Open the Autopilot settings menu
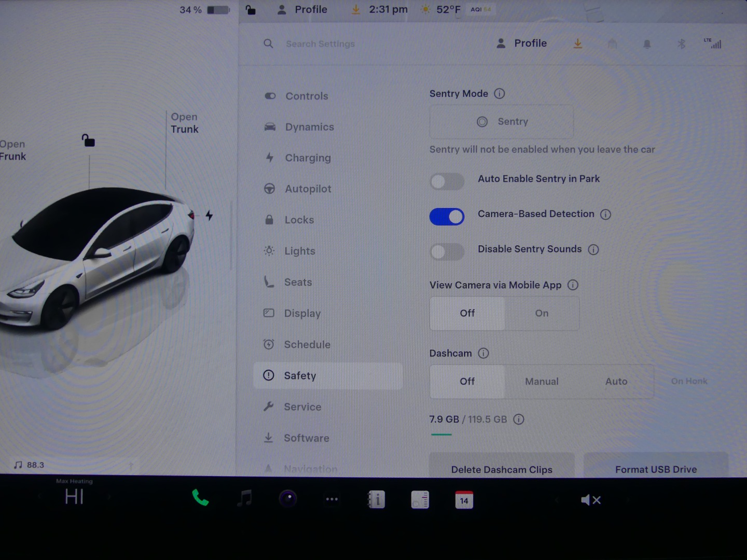The height and width of the screenshot is (560, 747). click(x=308, y=189)
